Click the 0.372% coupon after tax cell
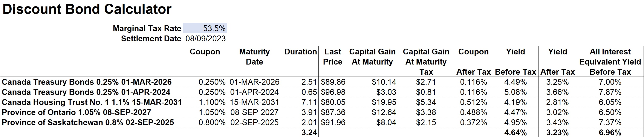Viewport: 644px width, 137px height. (x=474, y=123)
